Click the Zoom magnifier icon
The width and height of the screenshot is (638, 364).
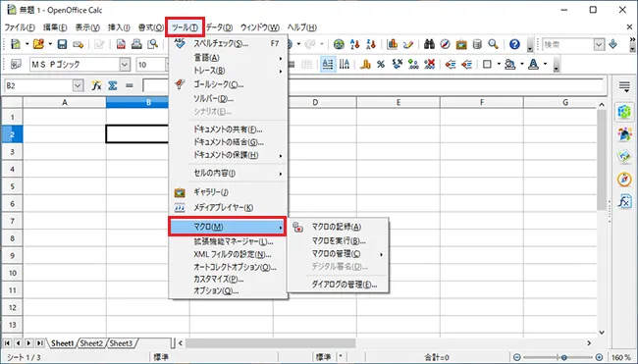pos(493,44)
